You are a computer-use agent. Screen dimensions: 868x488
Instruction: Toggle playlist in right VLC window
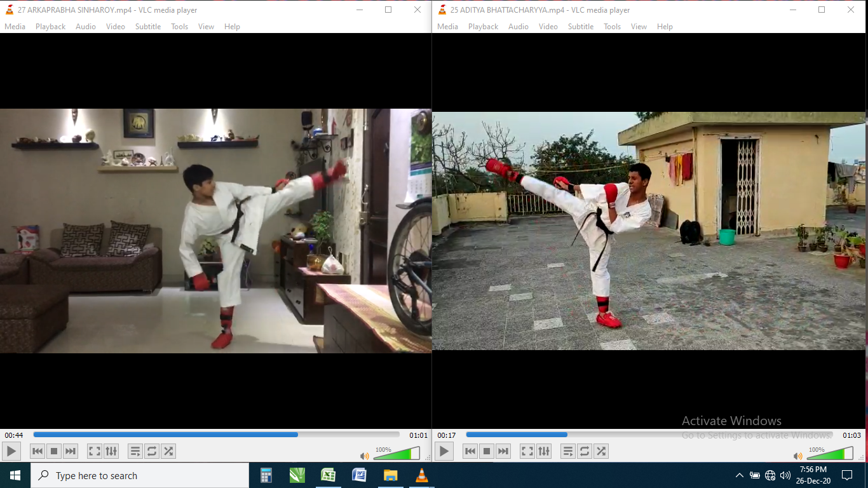[568, 451]
